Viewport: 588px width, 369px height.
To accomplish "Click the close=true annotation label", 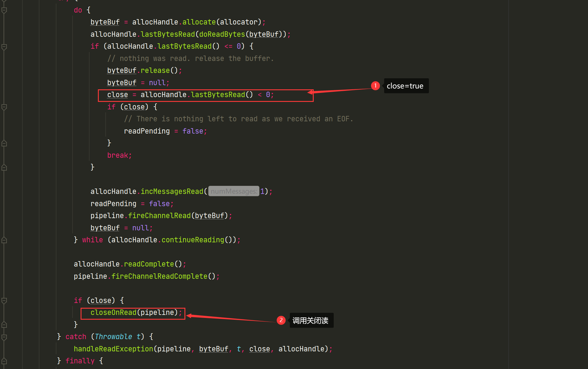I will point(406,86).
